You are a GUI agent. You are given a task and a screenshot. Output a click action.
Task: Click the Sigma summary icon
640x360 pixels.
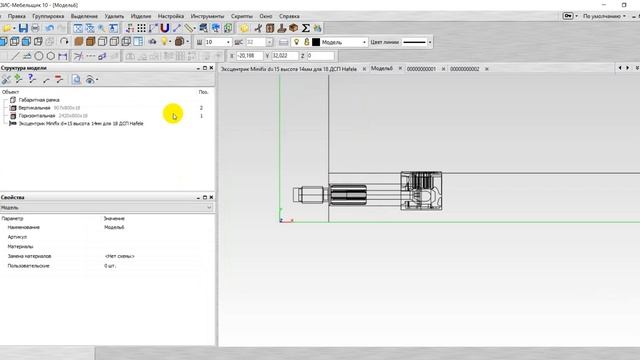click(x=305, y=28)
